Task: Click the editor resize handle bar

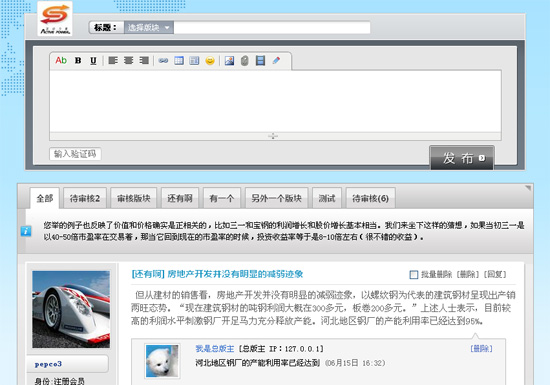Action: pos(275,136)
